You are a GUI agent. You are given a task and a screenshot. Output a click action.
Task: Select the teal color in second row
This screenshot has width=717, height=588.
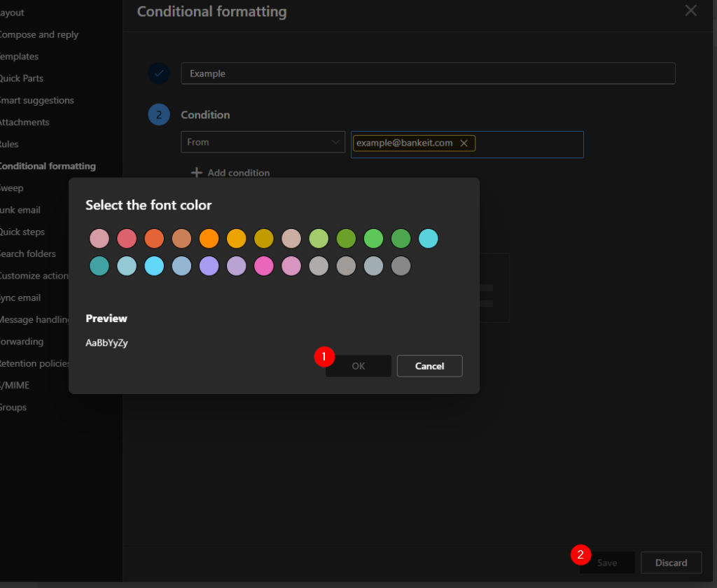coord(99,266)
